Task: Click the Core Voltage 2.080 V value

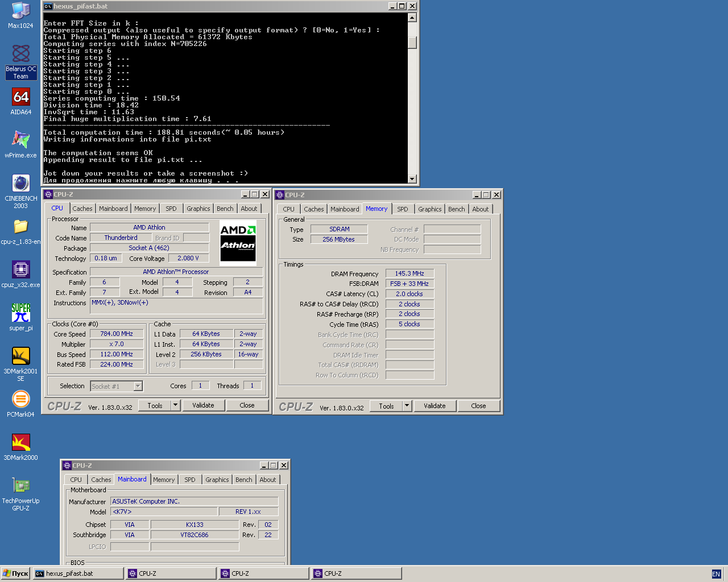Action: pos(188,258)
